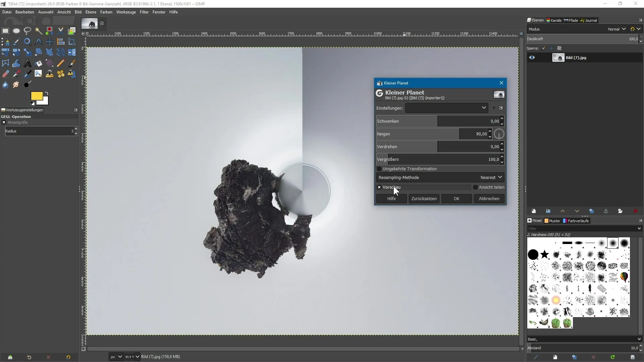The height and width of the screenshot is (362, 644).
Task: Enable Ansicht teilen checkbox
Action: [475, 187]
